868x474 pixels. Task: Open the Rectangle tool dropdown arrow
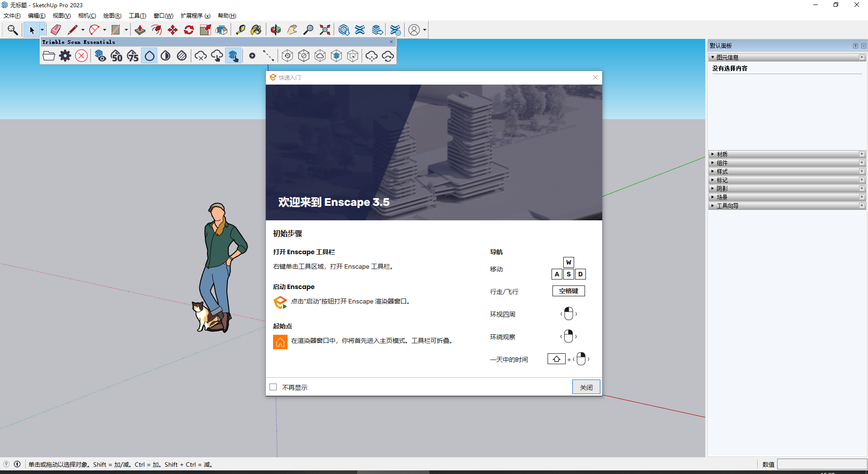click(x=126, y=30)
